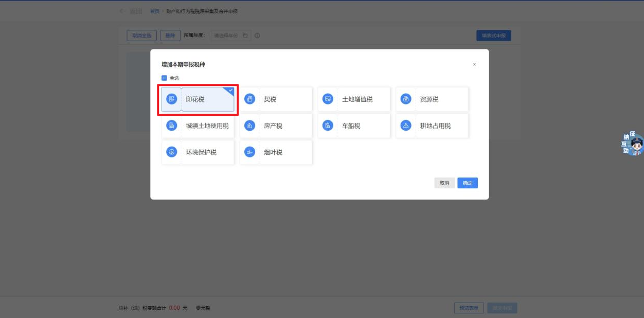Click the 环境保护税 tax icon

(x=172, y=152)
